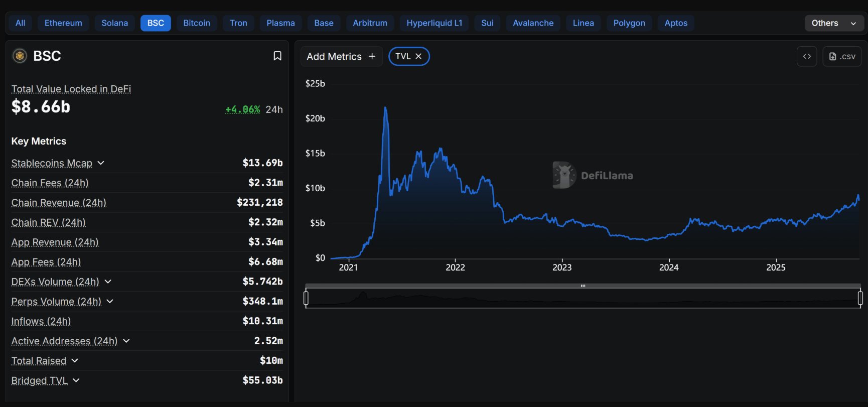868x407 pixels.
Task: Bookmark the BSC chain
Action: pyautogui.click(x=277, y=56)
